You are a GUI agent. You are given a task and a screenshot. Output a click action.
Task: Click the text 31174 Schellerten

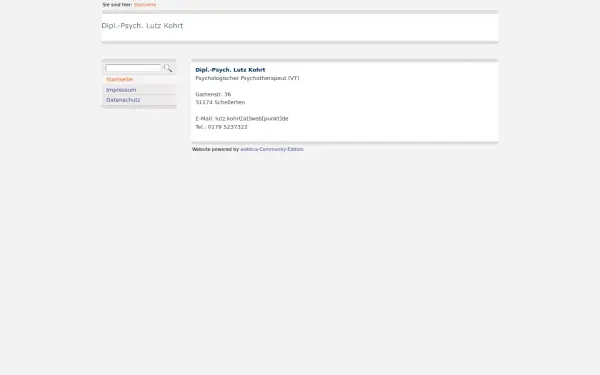pyautogui.click(x=220, y=102)
